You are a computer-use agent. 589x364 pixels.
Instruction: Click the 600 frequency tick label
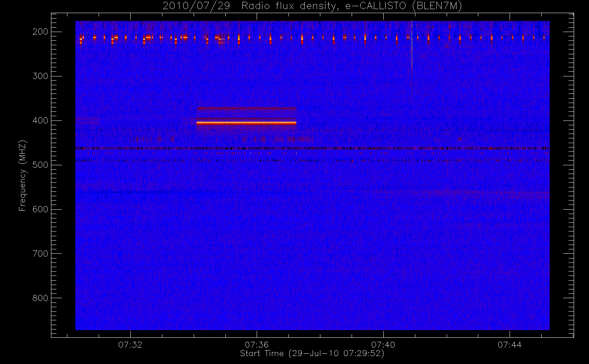pos(40,209)
